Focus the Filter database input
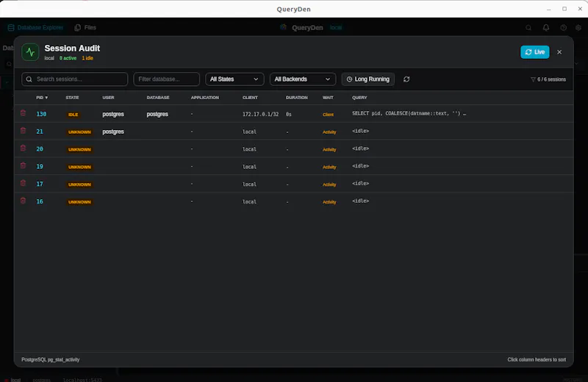 pos(167,79)
